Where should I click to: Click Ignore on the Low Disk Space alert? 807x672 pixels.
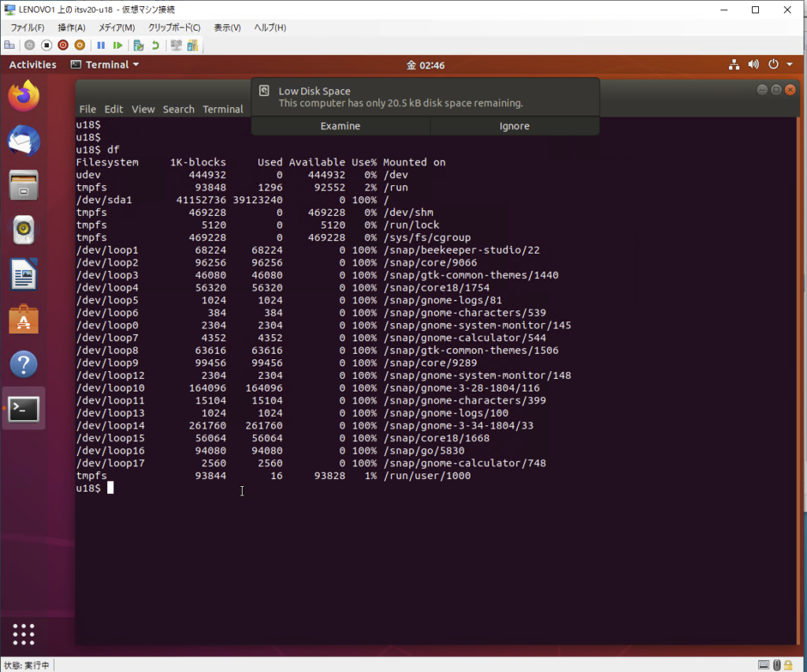tap(515, 126)
